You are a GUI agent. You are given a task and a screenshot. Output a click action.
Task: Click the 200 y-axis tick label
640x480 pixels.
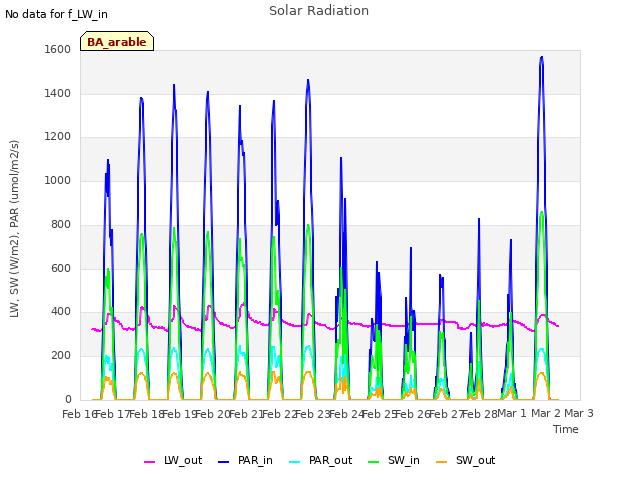tap(61, 356)
